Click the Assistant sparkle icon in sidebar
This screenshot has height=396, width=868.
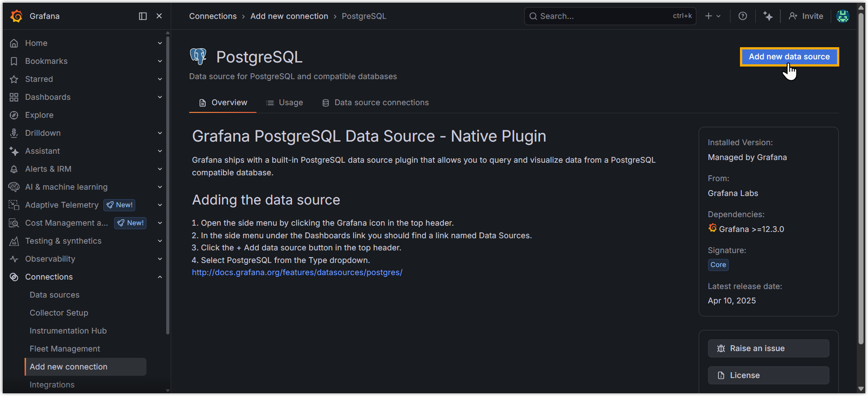coord(14,151)
